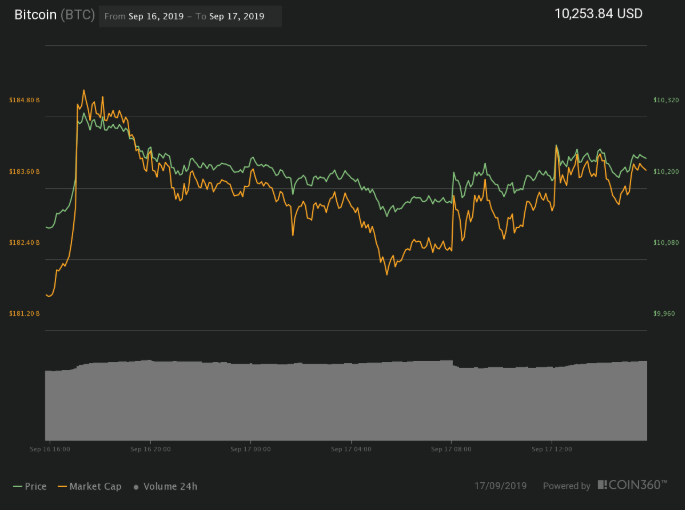Click the Sep 16 20:00 time label
This screenshot has width=685, height=510.
(x=150, y=449)
